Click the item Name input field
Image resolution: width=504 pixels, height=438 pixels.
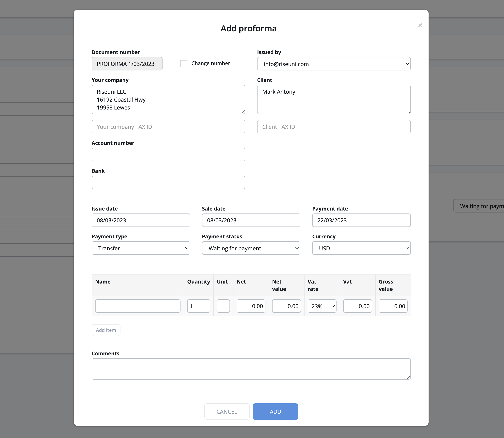coord(137,306)
